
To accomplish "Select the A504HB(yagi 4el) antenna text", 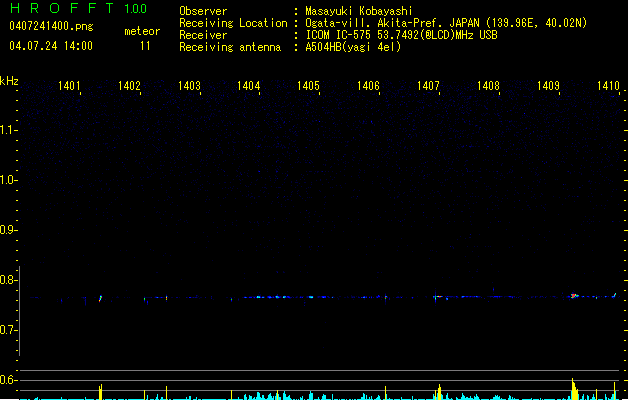I will point(353,47).
